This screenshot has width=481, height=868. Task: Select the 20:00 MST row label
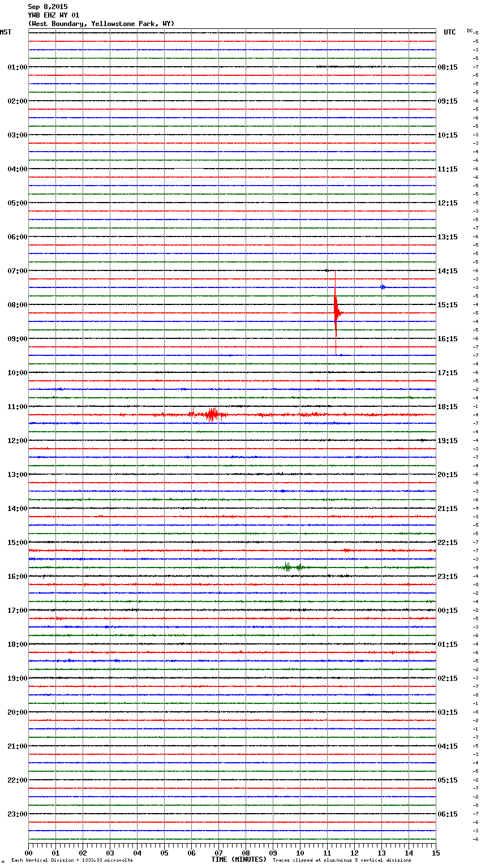pos(18,712)
